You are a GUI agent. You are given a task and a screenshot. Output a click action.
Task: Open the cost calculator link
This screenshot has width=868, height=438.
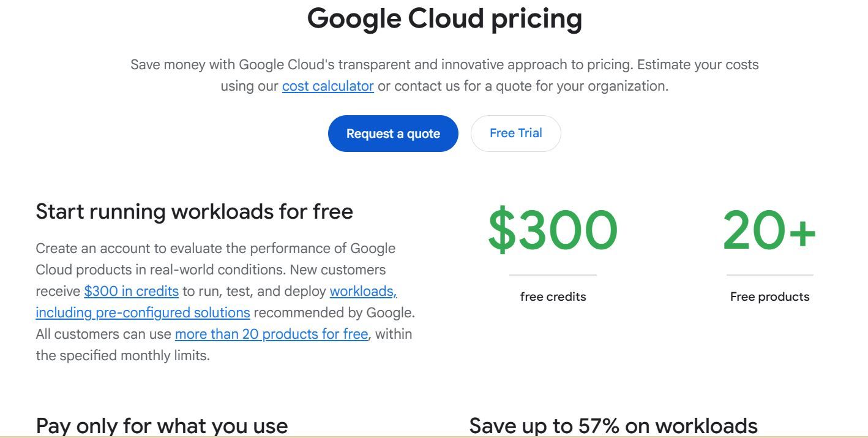coord(327,86)
